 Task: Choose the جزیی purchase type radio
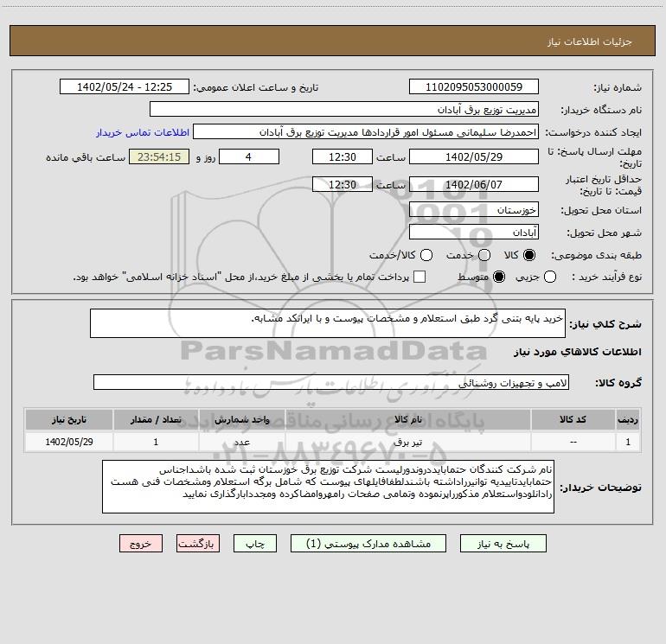549,277
